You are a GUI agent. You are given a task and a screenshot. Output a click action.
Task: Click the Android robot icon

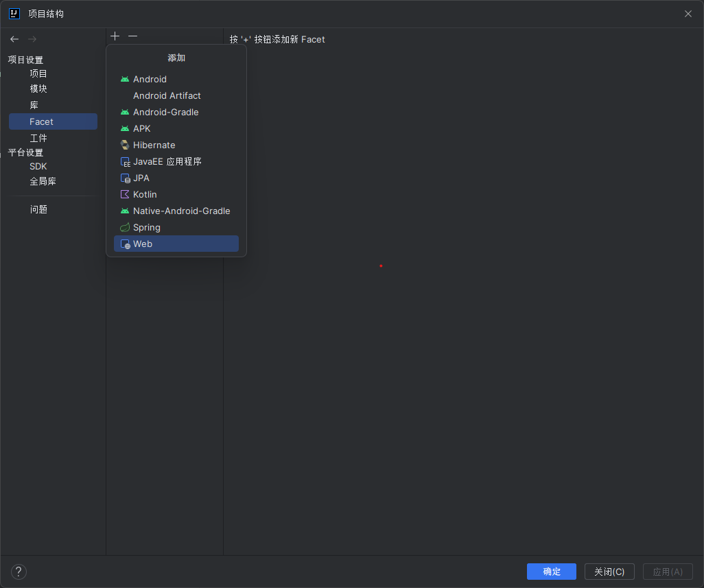click(x=125, y=79)
